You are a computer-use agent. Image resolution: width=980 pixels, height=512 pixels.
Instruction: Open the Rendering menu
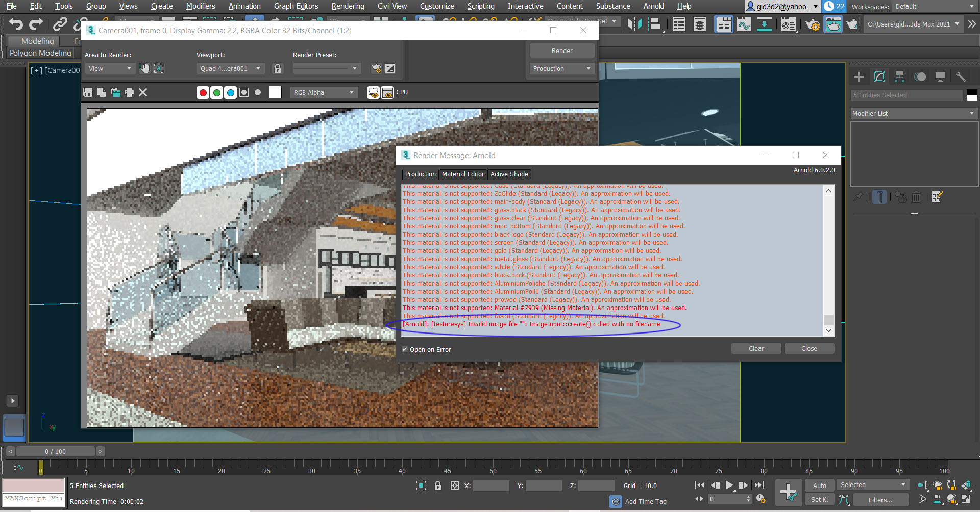coord(348,6)
